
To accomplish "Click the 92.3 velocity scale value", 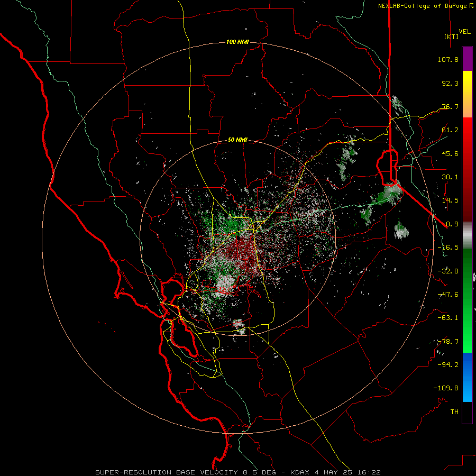I will click(450, 83).
